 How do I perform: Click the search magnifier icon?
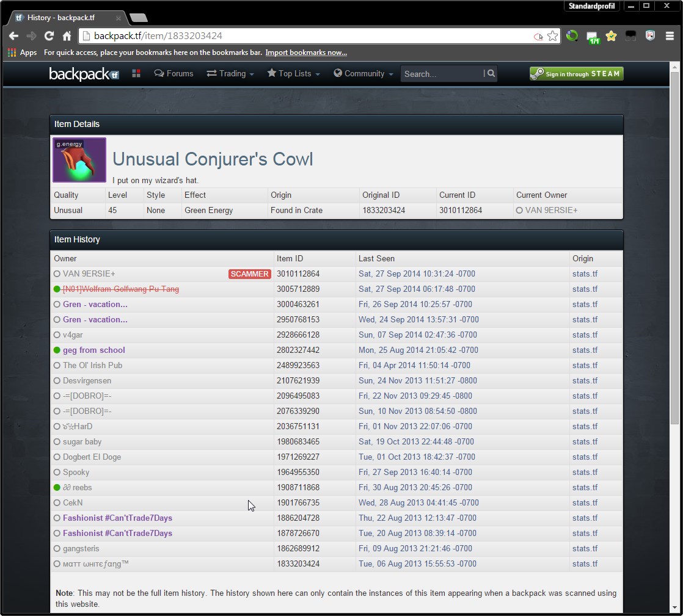[491, 74]
